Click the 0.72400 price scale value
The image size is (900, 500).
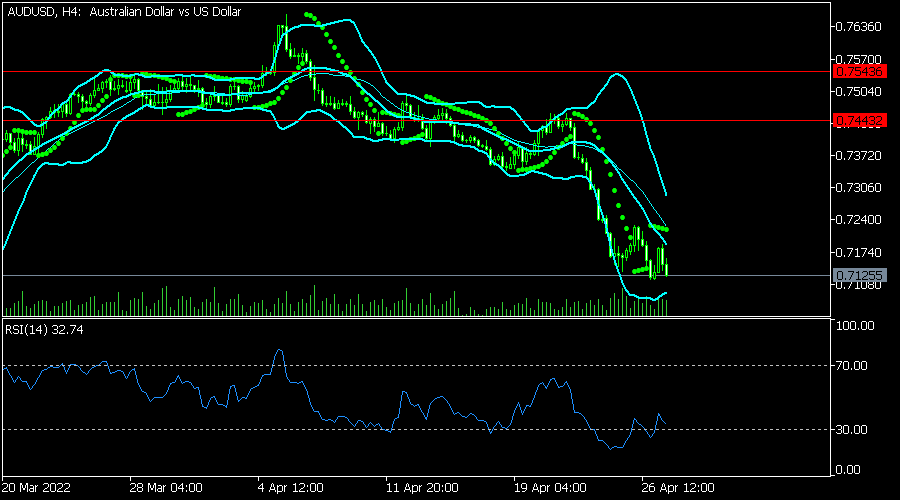point(858,220)
